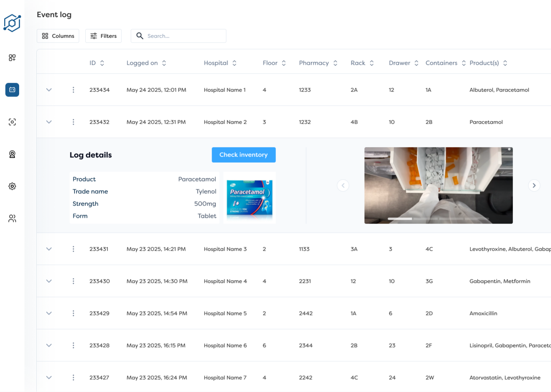Open the three-dot menu for row 233434
The width and height of the screenshot is (551, 392).
coord(73,90)
